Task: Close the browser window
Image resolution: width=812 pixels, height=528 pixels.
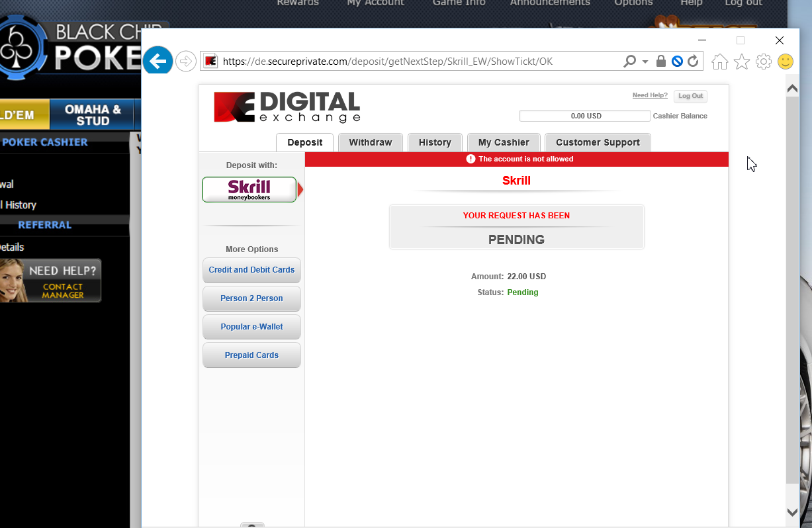Action: pyautogui.click(x=779, y=40)
